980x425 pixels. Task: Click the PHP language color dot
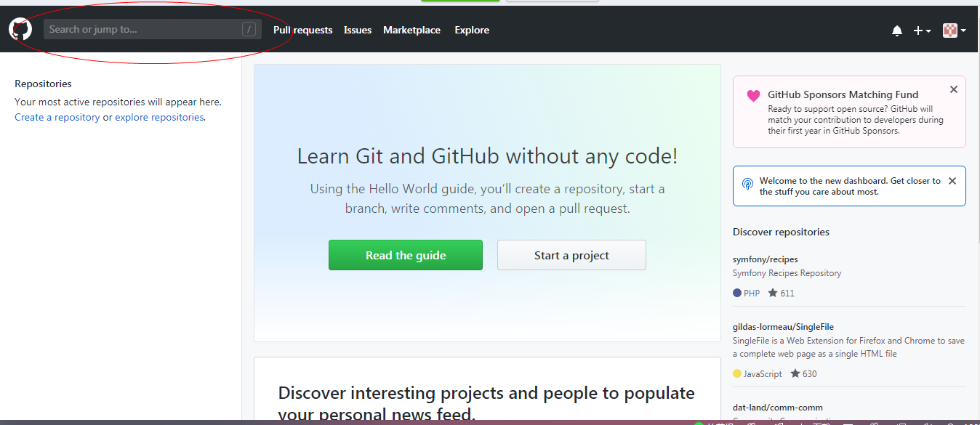pyautogui.click(x=737, y=293)
